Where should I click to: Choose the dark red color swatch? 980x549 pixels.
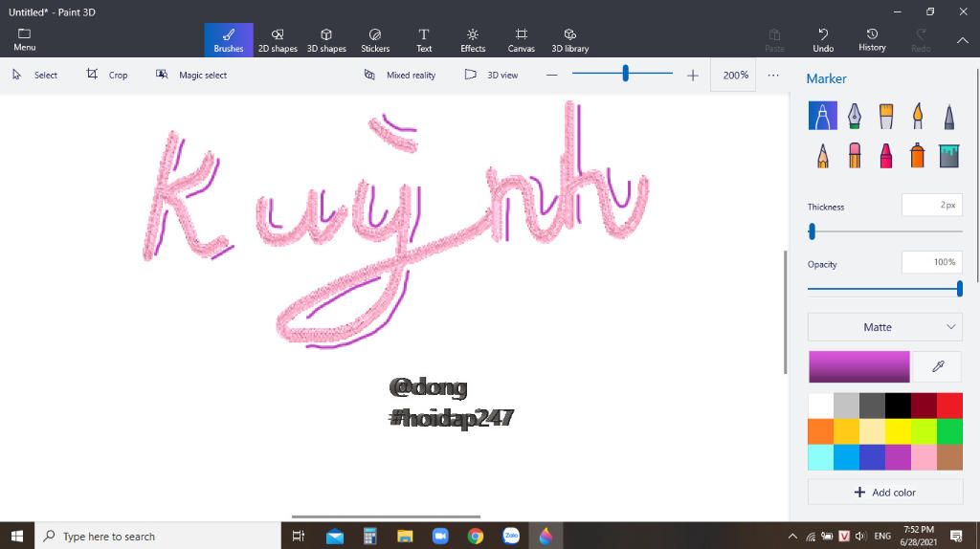(924, 406)
